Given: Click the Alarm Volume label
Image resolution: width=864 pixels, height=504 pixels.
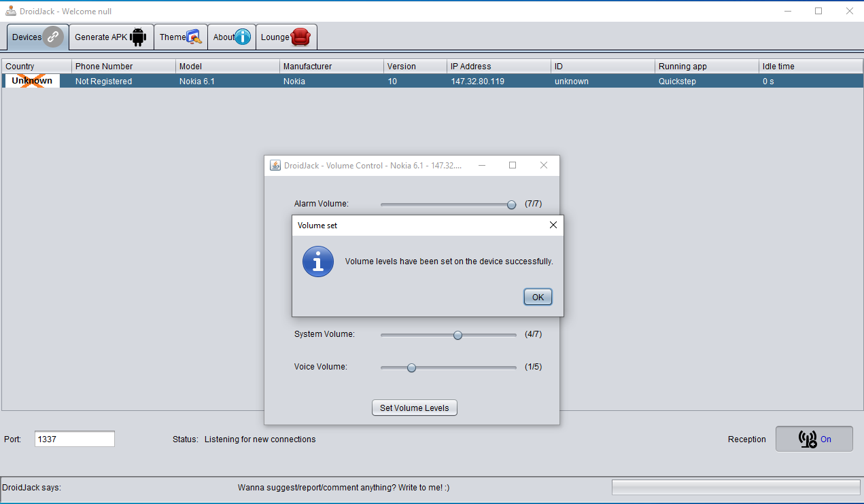Looking at the screenshot, I should point(322,204).
